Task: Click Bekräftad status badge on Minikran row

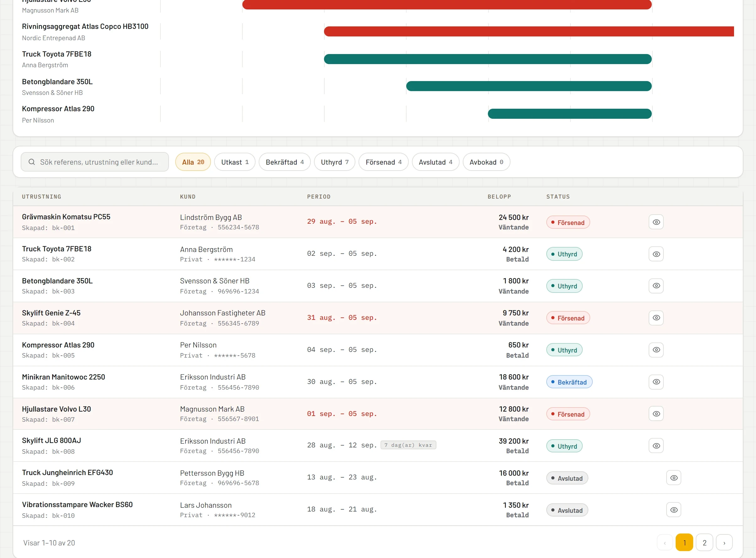Action: pyautogui.click(x=570, y=382)
